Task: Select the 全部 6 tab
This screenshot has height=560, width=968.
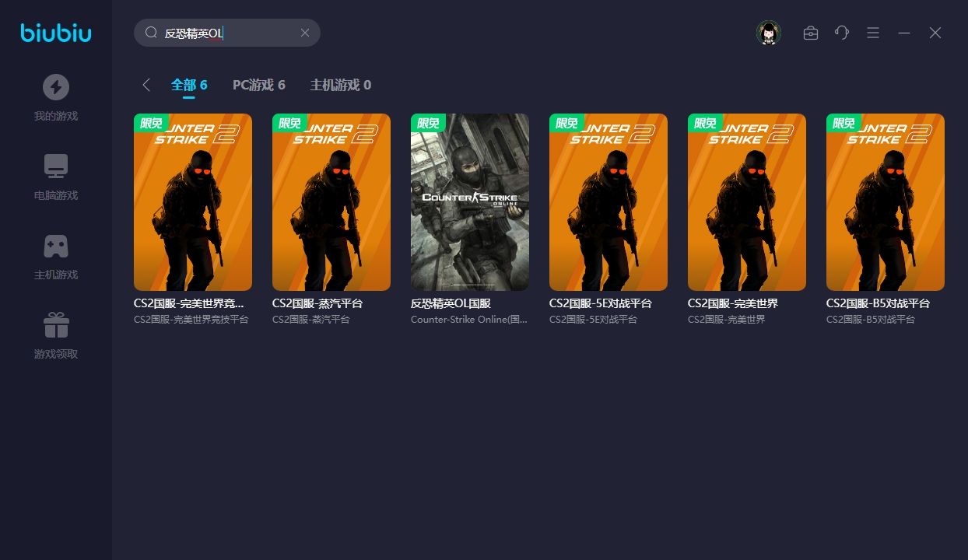Action: coord(189,85)
